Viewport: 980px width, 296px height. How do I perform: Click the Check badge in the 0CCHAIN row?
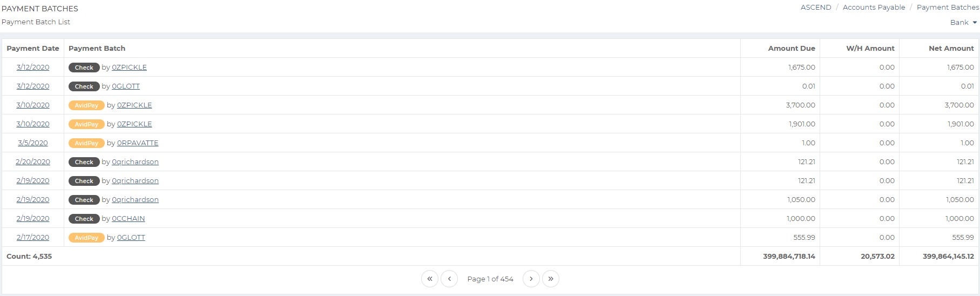pos(84,219)
